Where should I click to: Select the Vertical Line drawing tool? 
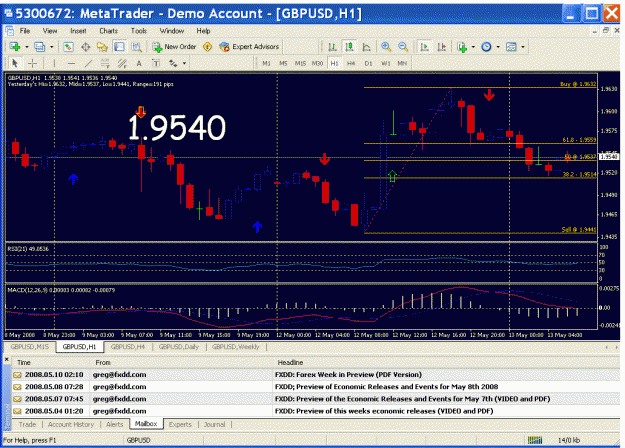(x=54, y=63)
